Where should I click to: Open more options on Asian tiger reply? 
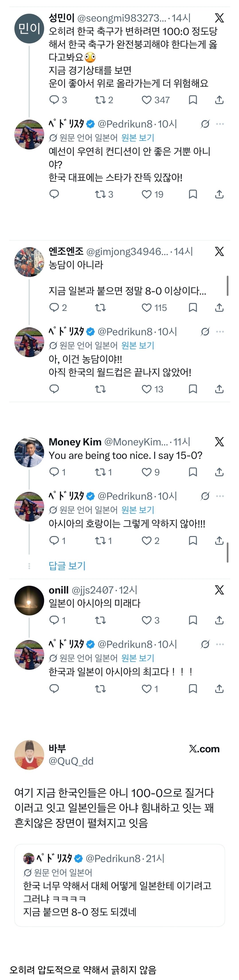(220, 496)
